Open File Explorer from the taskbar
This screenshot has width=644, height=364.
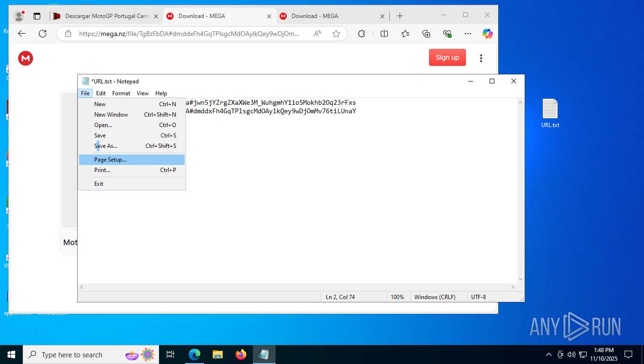[x=218, y=355]
